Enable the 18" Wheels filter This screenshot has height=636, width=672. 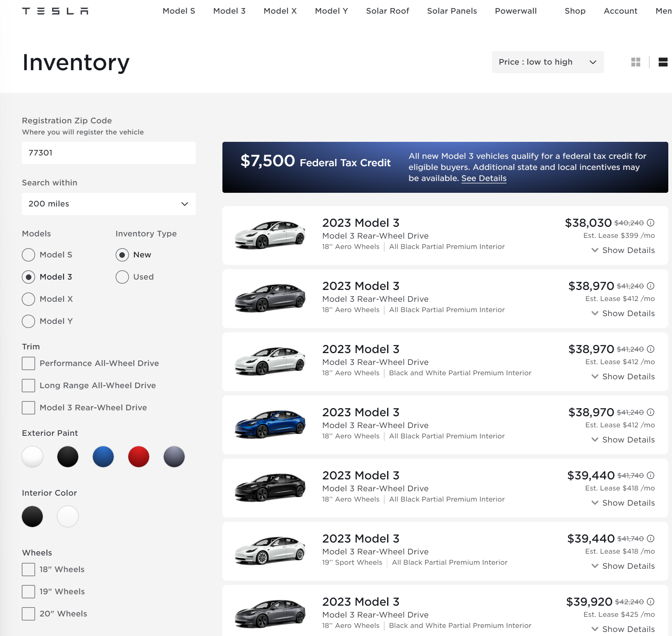pos(28,570)
